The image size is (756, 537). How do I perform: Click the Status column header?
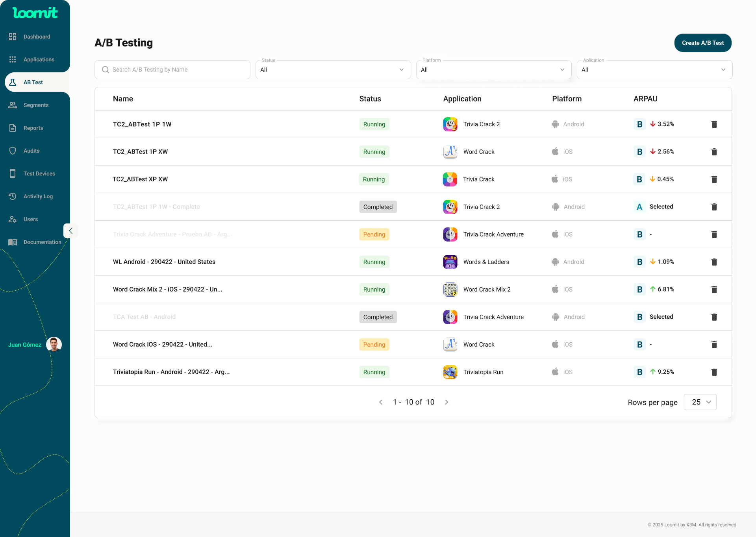(370, 99)
